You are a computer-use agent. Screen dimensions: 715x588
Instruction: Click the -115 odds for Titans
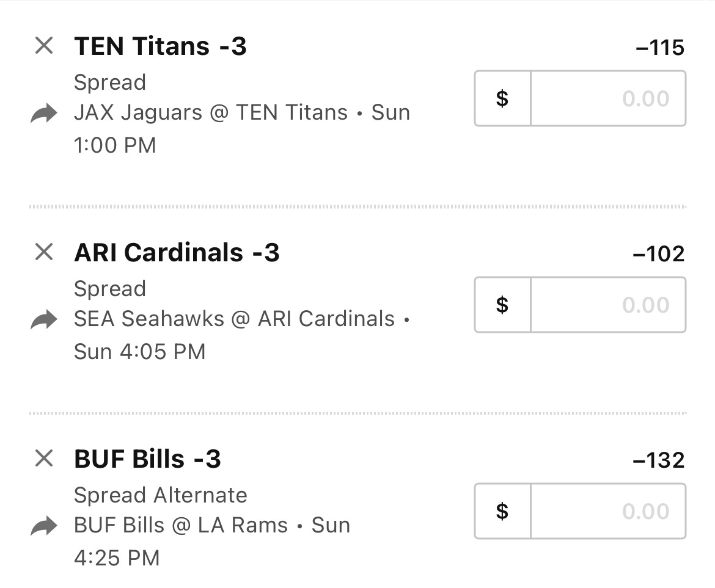point(660,48)
